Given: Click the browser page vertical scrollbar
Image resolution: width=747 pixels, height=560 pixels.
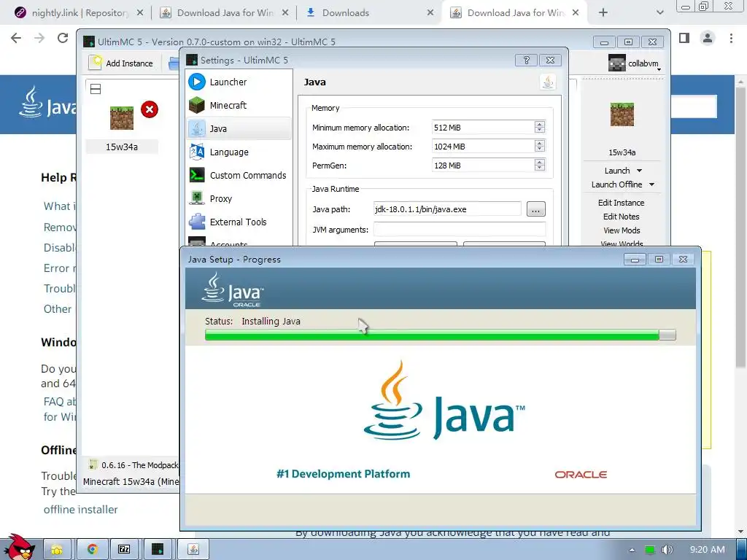Looking at the screenshot, I should click(741, 228).
